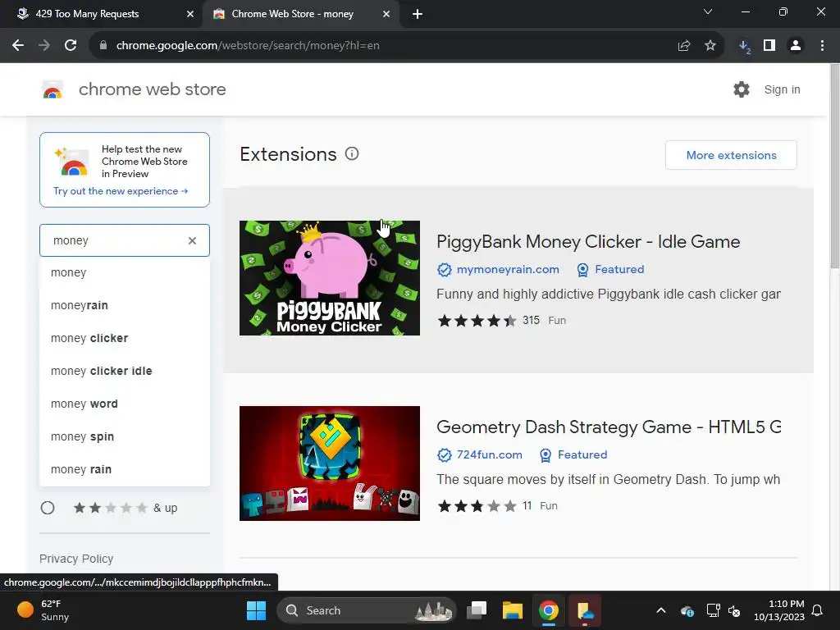Click the PiggyBank Money Clicker thumbnail image
The height and width of the screenshot is (630, 840).
tap(330, 278)
